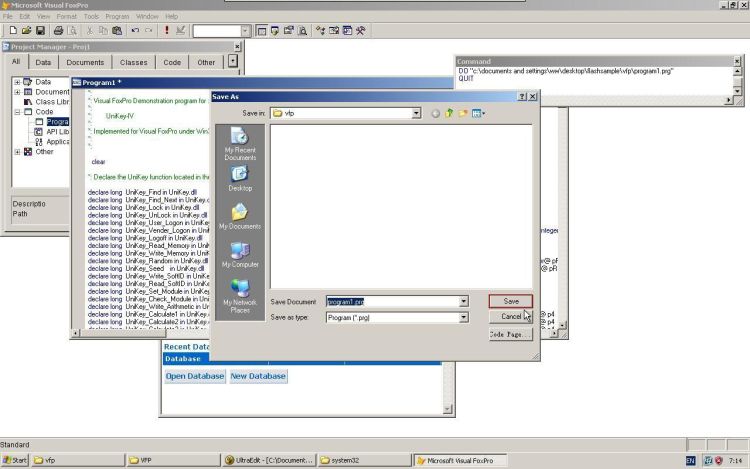Go to My Computer in Save As dialog
The height and width of the screenshot is (469, 750).
click(240, 254)
